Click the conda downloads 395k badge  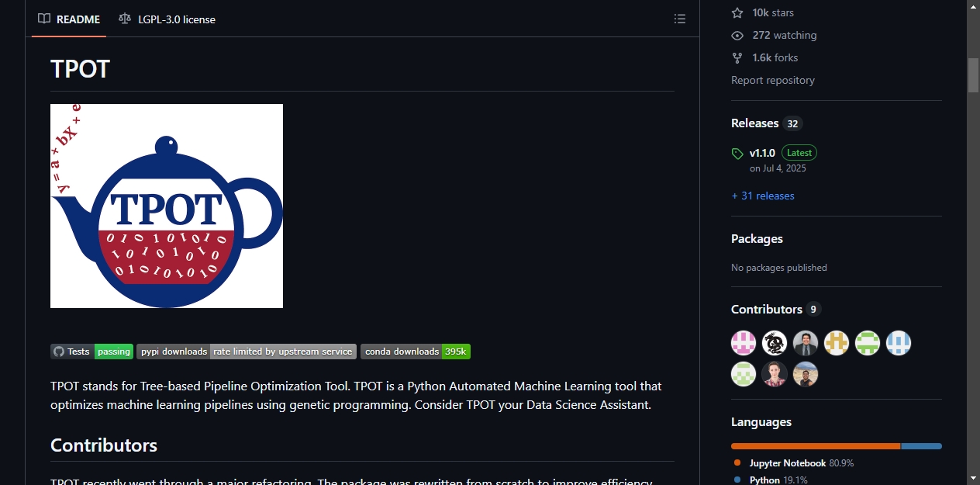(x=416, y=352)
